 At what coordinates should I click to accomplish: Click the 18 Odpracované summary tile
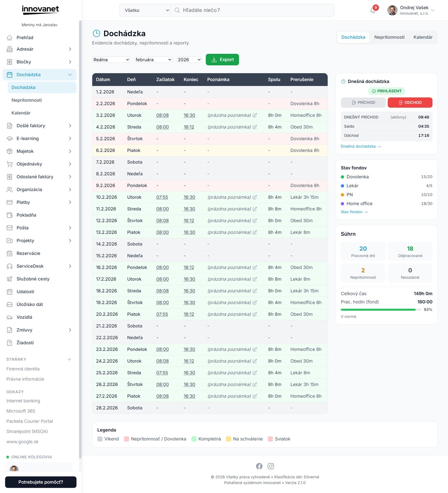[x=410, y=251]
